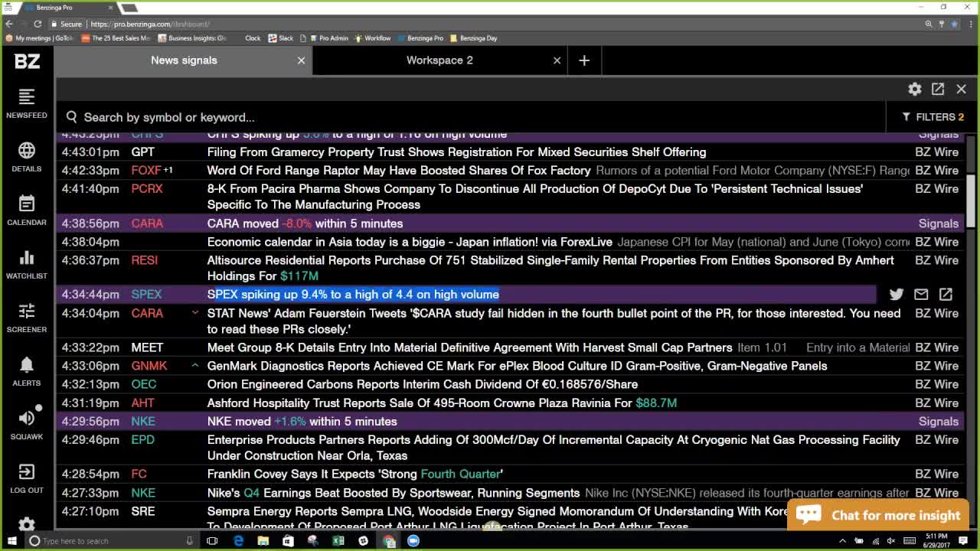
Task: Open Nike's Q4 Earnings Beat headline
Action: tap(394, 493)
